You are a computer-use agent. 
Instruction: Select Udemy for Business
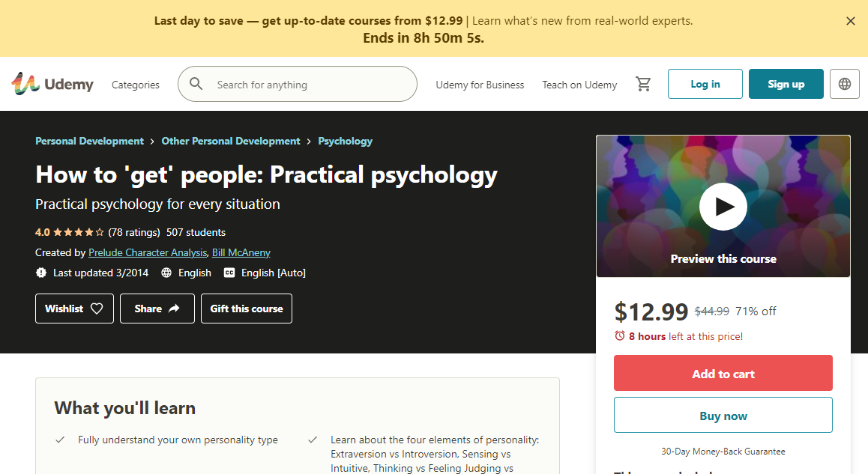pos(480,85)
